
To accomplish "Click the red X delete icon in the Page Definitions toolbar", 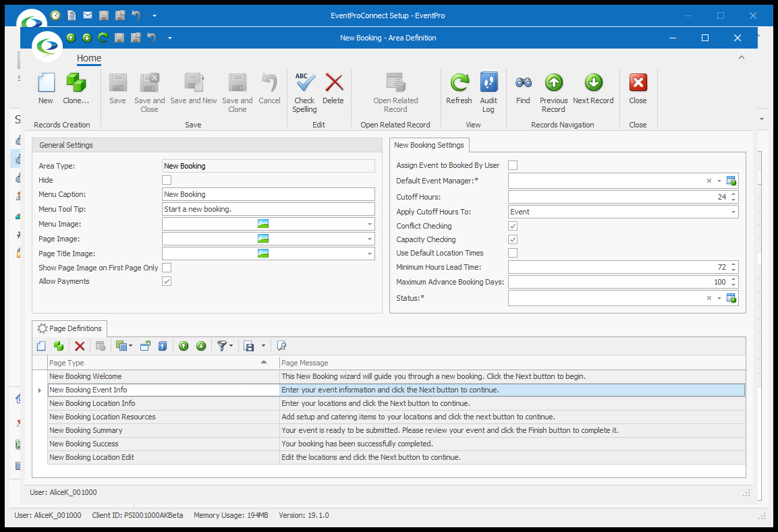I will coord(80,346).
